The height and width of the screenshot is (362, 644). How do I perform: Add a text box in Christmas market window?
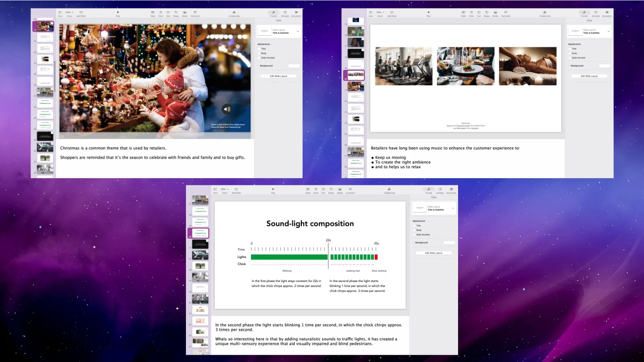[168, 14]
